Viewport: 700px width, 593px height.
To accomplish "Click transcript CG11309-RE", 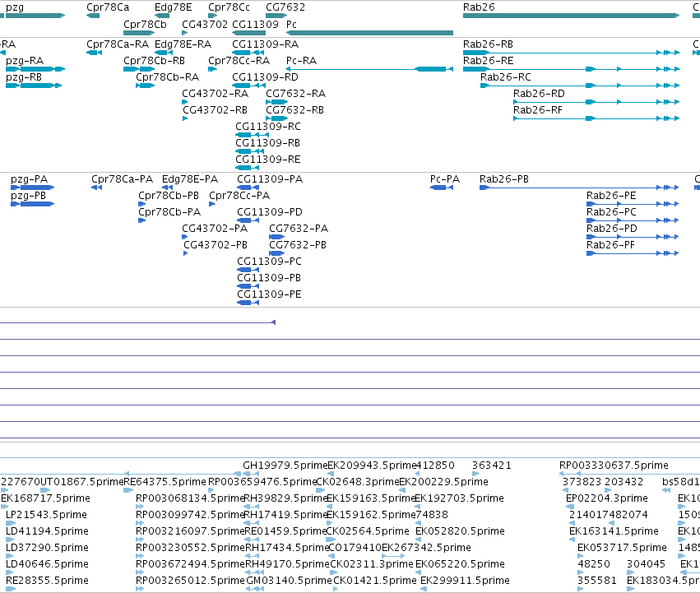I will (268, 160).
